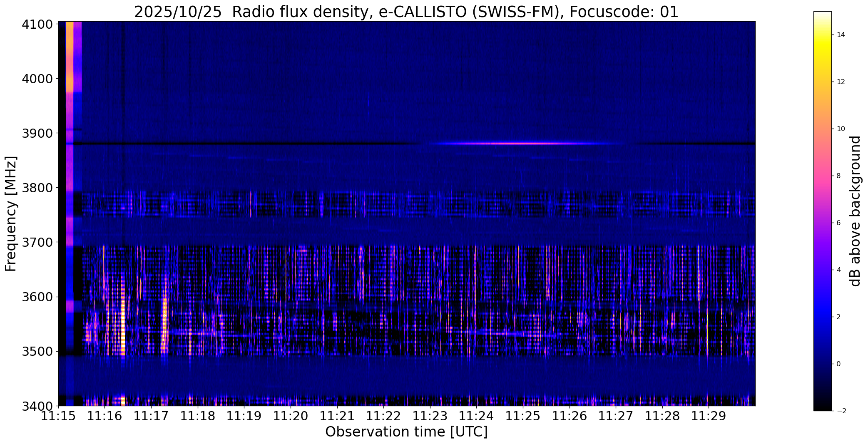Click the 11:25 time tick label
This screenshot has height=444, width=868.
tap(523, 416)
